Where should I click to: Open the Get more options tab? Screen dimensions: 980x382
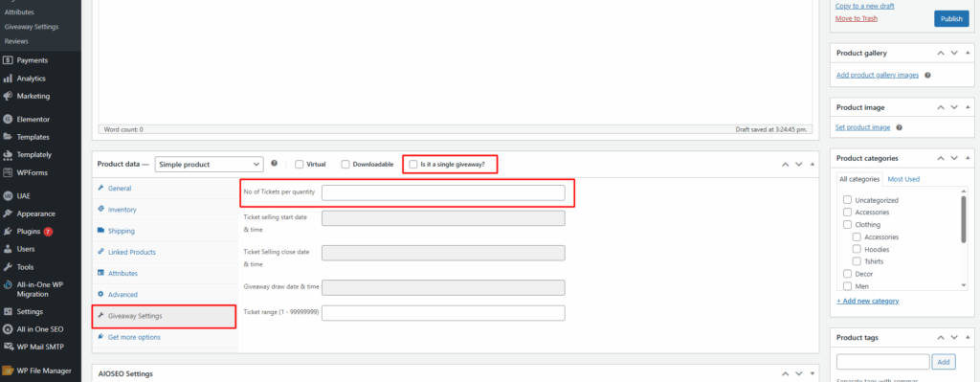(x=134, y=337)
